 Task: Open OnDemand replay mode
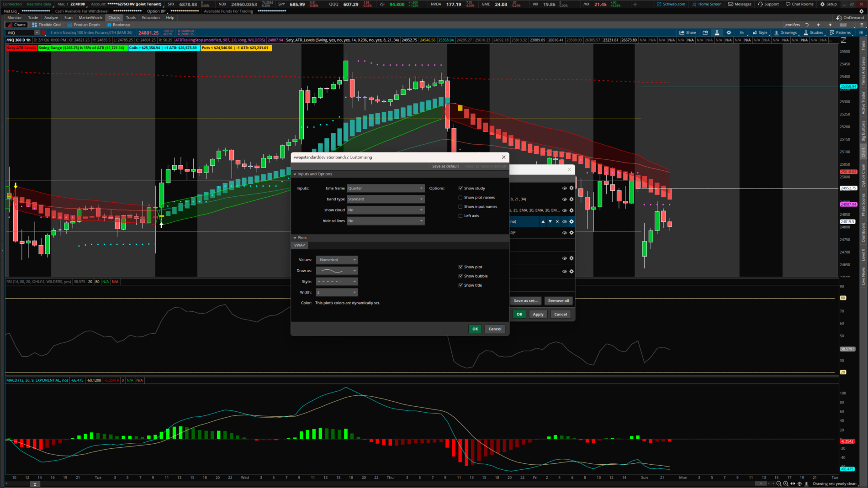click(x=850, y=18)
